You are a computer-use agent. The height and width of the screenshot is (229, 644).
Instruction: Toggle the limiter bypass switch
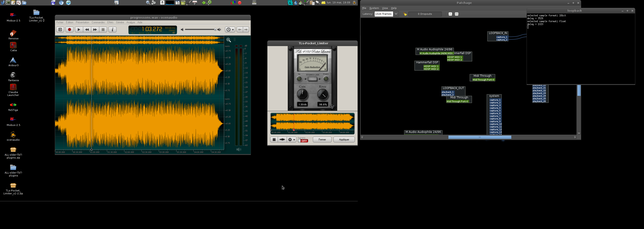pyautogui.click(x=303, y=141)
